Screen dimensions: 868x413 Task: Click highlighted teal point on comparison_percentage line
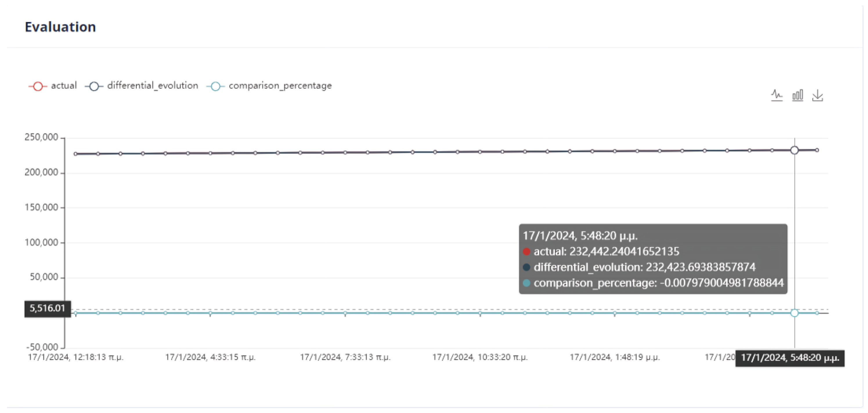[794, 313]
